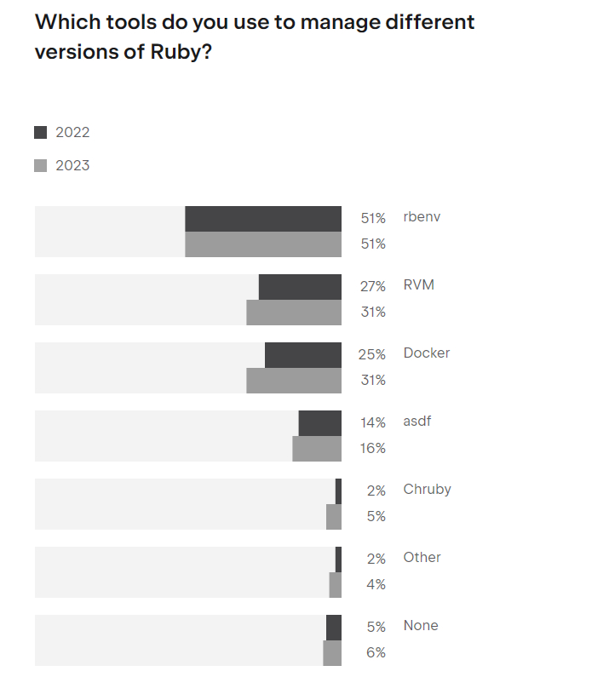Click the Docker 2022 dark bar
The image size is (609, 700).
tap(303, 355)
